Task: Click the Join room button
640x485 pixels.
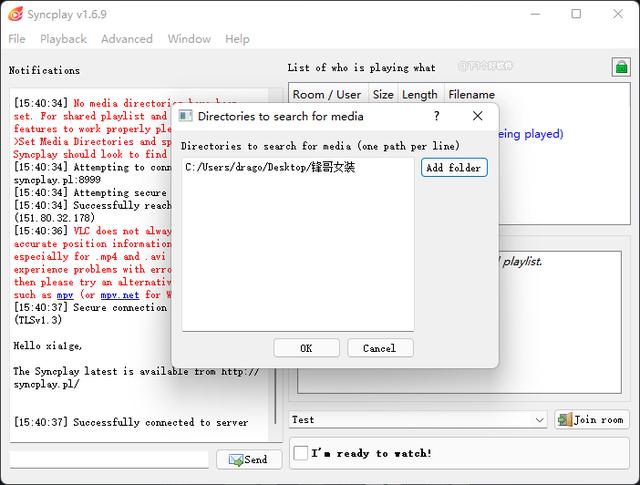Action: (591, 420)
